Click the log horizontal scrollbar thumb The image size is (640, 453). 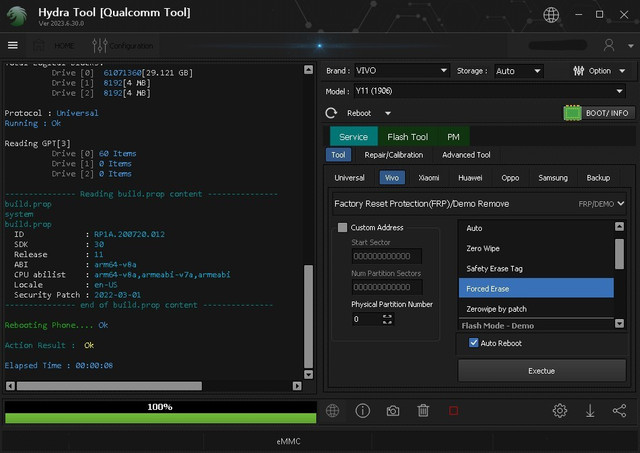109,386
